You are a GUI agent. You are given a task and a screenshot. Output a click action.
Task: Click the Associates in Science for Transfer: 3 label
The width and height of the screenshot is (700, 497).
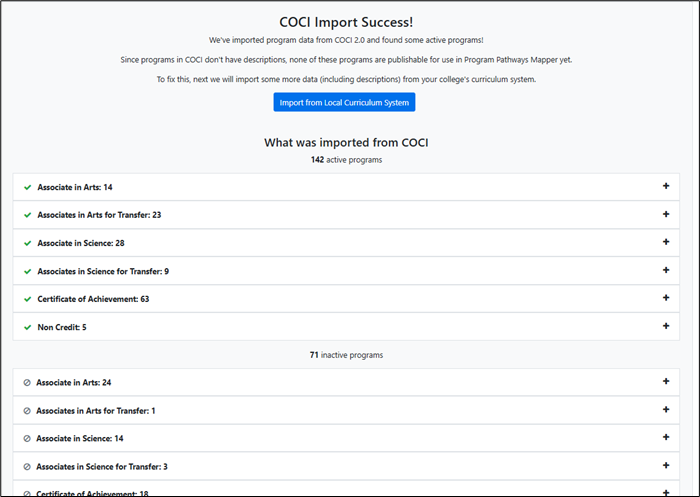[101, 466]
